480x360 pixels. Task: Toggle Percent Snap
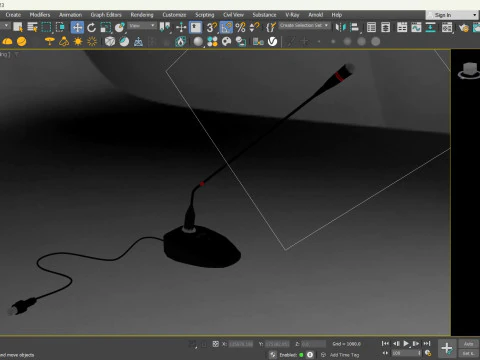(x=240, y=27)
